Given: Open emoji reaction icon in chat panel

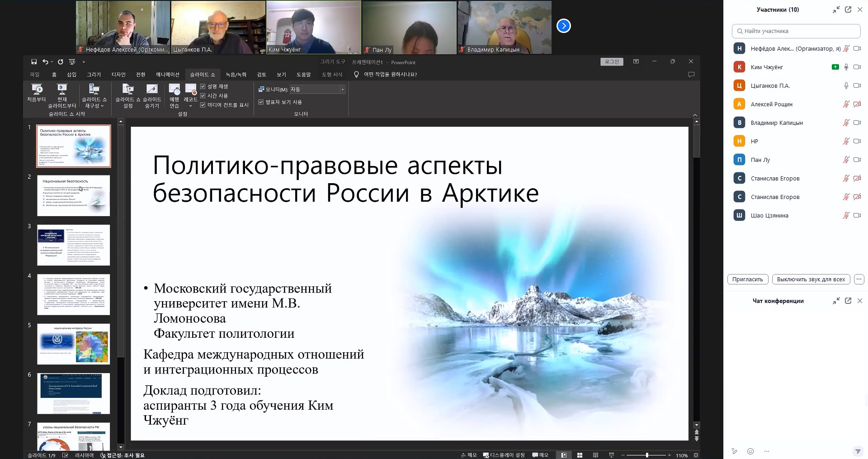Looking at the screenshot, I should coord(750,451).
